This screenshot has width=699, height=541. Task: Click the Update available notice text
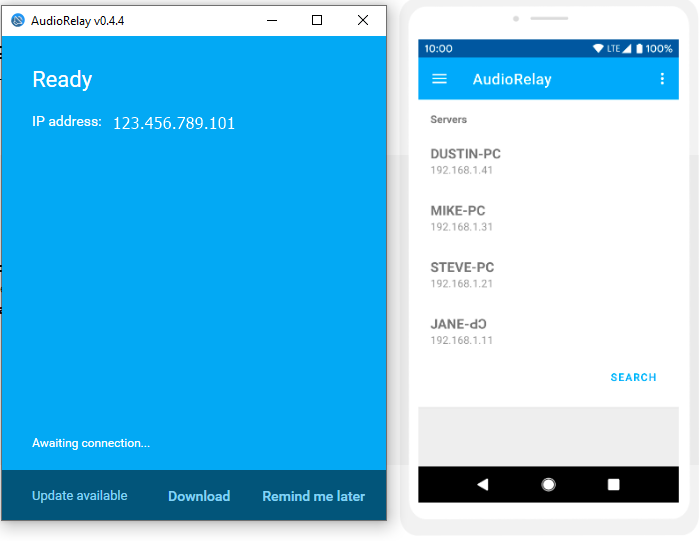pyautogui.click(x=80, y=496)
